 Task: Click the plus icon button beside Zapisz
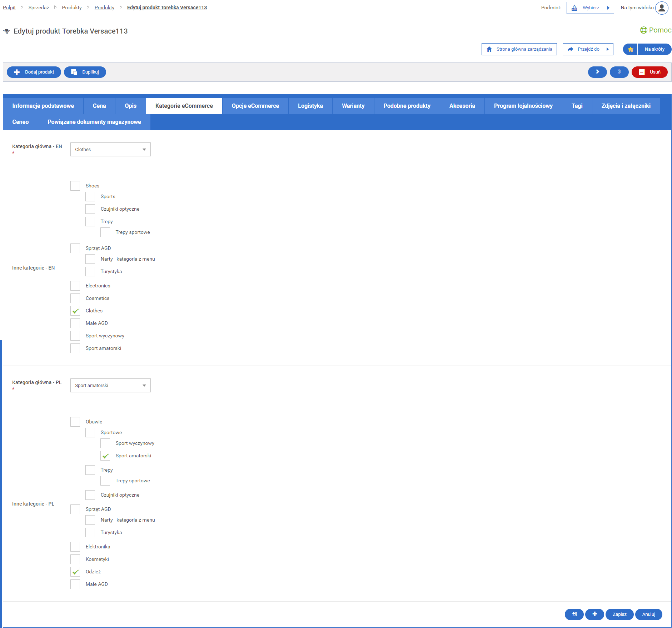594,614
